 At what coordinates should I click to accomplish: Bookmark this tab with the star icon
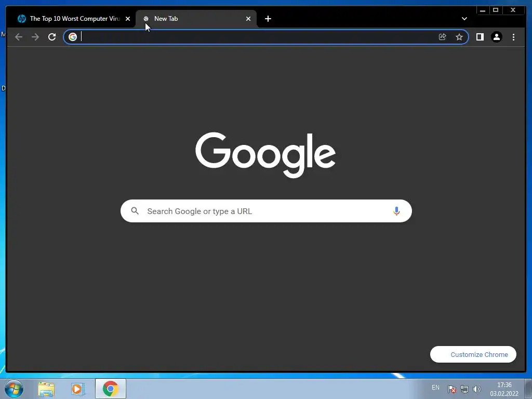click(459, 37)
